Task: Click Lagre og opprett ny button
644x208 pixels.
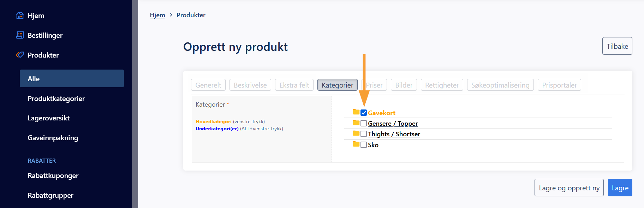Action: point(569,188)
